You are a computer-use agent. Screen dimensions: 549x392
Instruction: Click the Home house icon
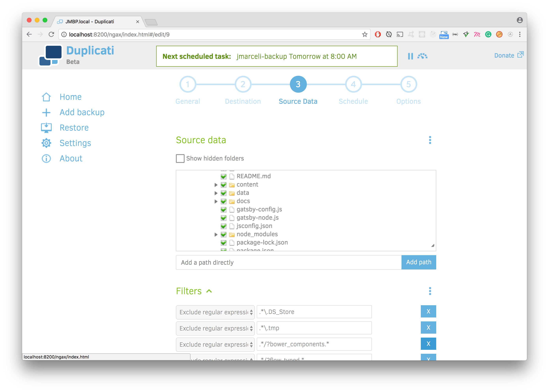[x=46, y=97]
